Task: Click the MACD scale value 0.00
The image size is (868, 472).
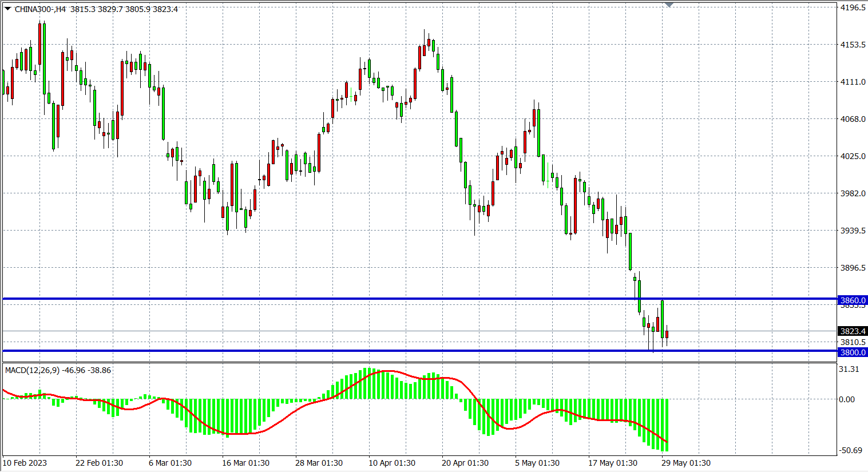Action: click(846, 399)
